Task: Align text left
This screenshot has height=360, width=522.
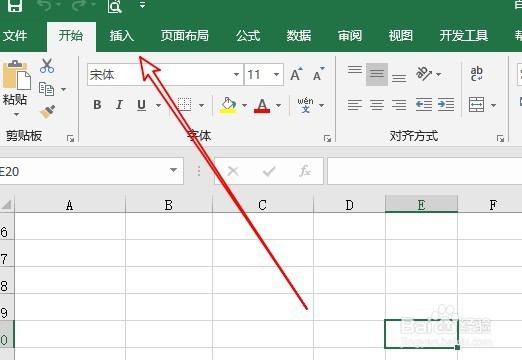Action: tap(355, 105)
